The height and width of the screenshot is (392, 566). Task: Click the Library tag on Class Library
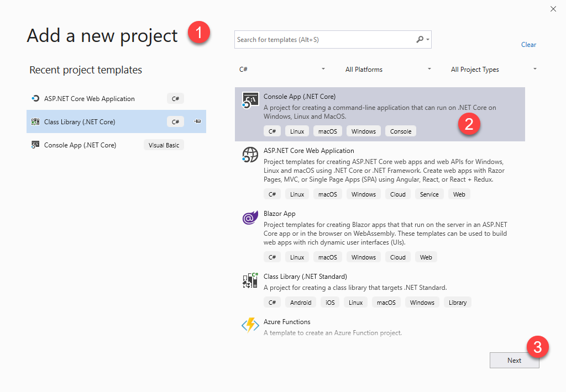tap(457, 303)
